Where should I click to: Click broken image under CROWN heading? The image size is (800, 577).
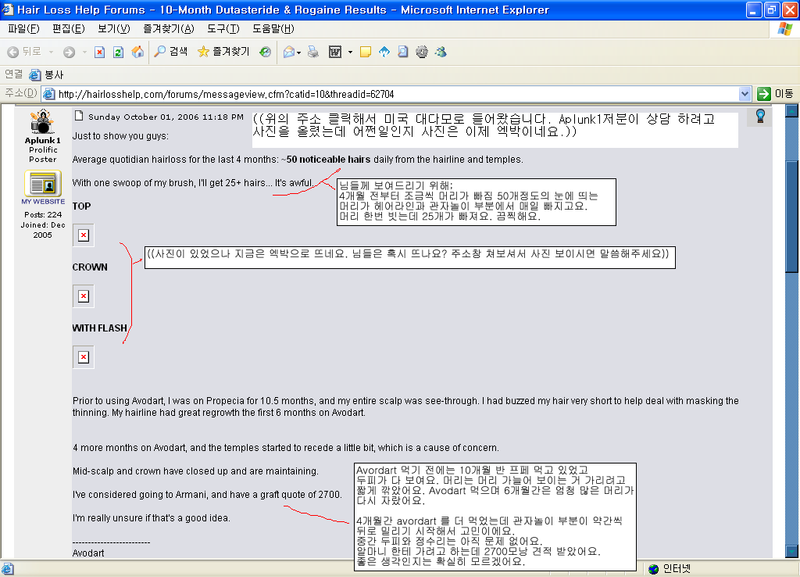click(83, 296)
